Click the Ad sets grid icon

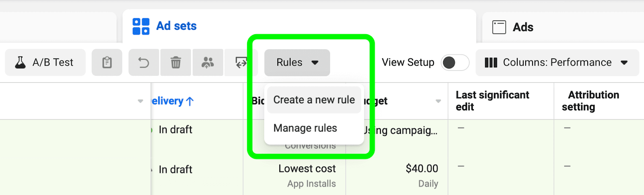(141, 27)
